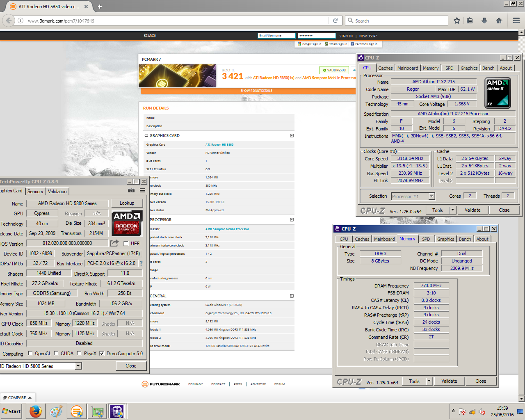The width and height of the screenshot is (525, 420).
Task: Switch to Validation tab in GPU-Z
Action: pos(57,192)
